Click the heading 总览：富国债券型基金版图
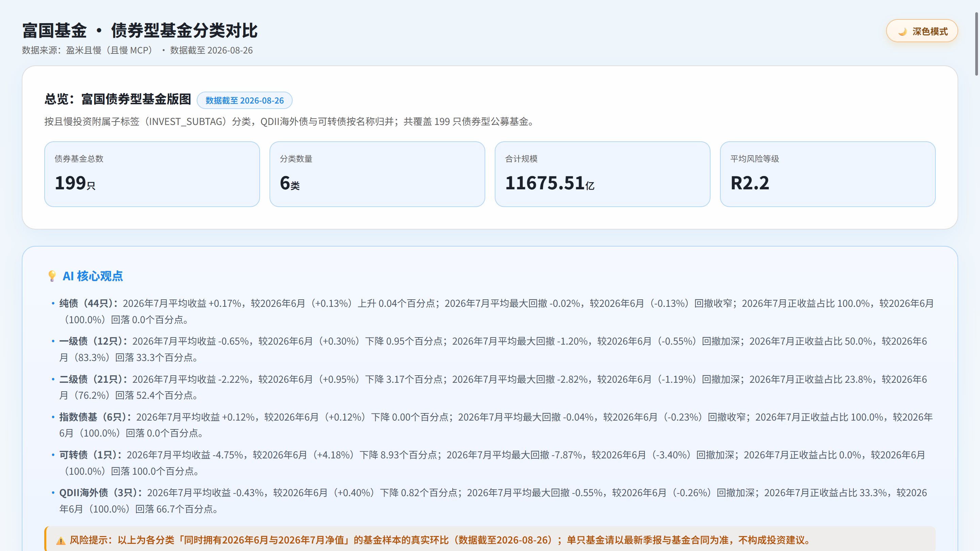Screen dimensions: 980x551 [117, 99]
